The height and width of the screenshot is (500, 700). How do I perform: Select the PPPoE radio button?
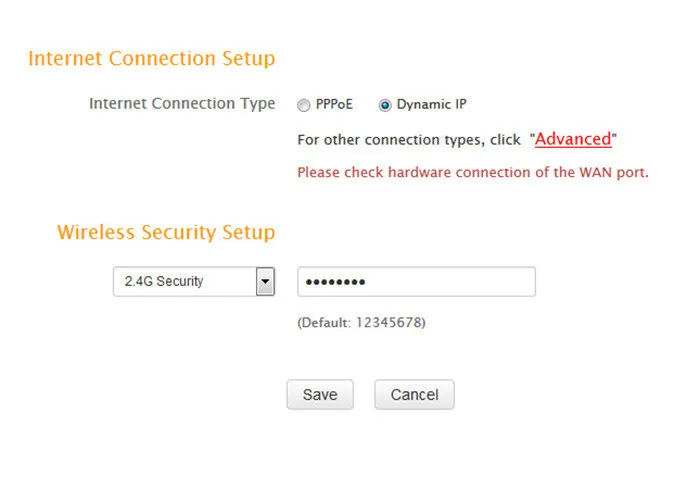pyautogui.click(x=304, y=105)
